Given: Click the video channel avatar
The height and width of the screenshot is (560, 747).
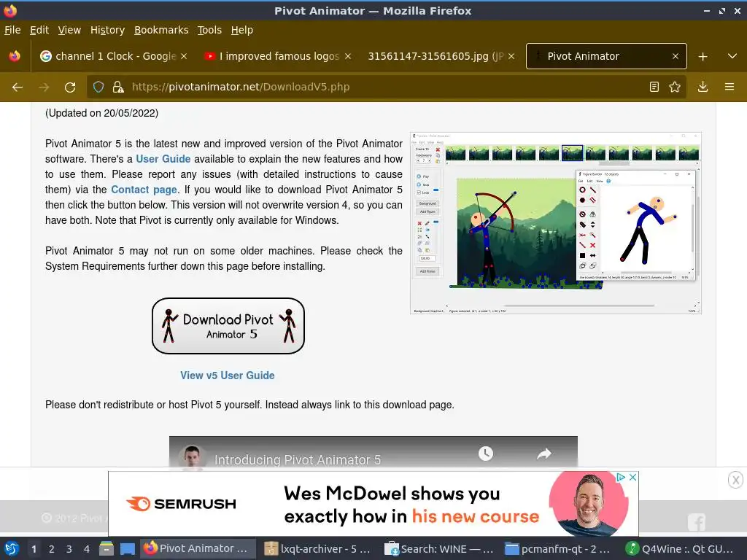Looking at the screenshot, I should (x=192, y=456).
